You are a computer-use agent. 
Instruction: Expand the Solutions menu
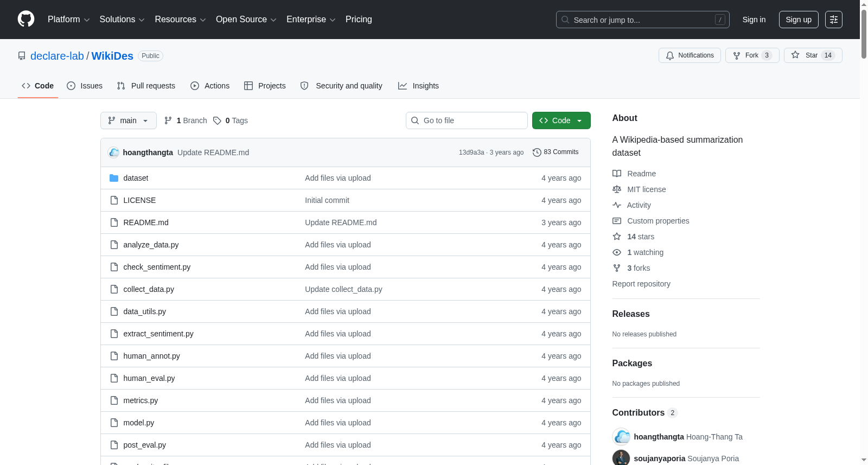coord(122,20)
